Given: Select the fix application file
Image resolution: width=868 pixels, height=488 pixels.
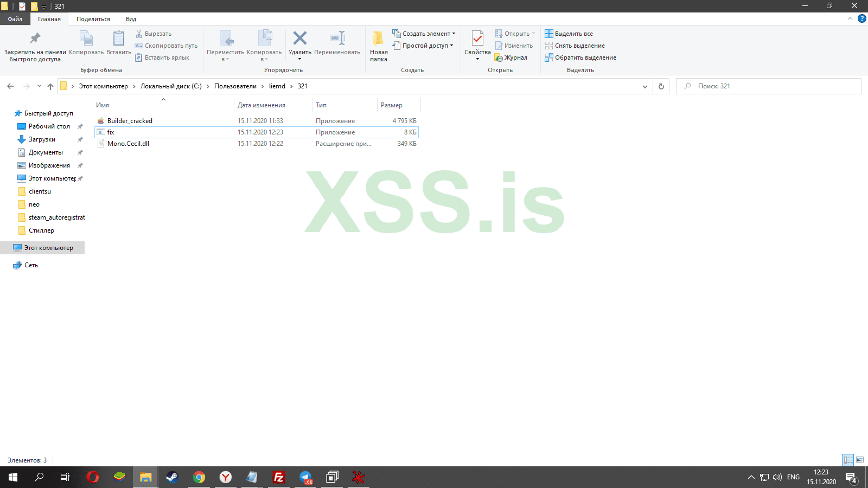Looking at the screenshot, I should tap(257, 132).
